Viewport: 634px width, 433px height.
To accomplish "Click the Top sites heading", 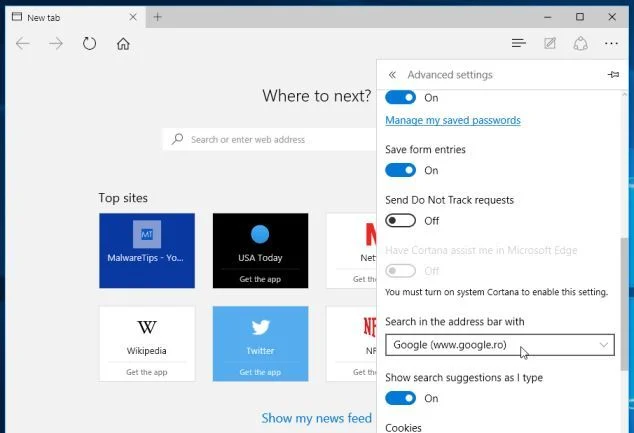I will (x=123, y=198).
